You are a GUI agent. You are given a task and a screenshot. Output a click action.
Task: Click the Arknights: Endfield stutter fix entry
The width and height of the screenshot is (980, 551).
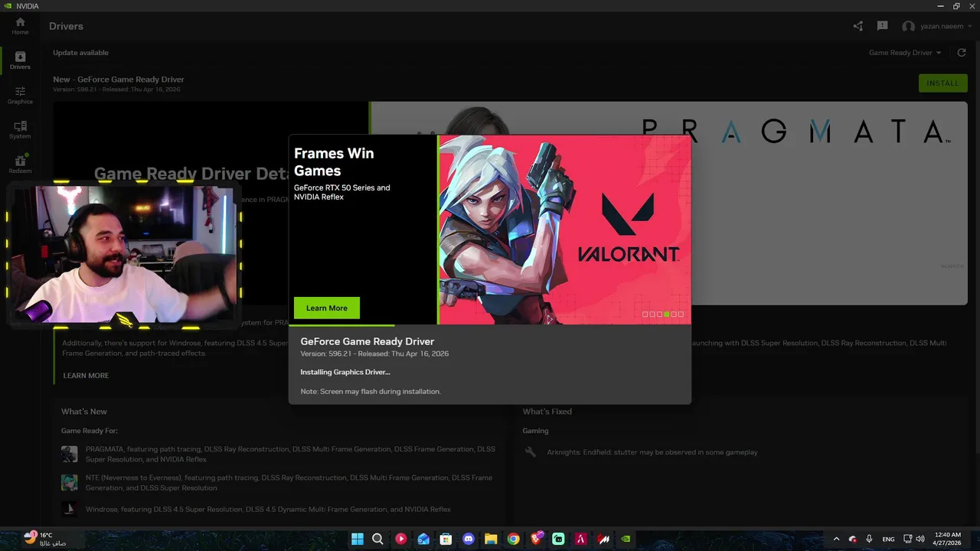(652, 452)
